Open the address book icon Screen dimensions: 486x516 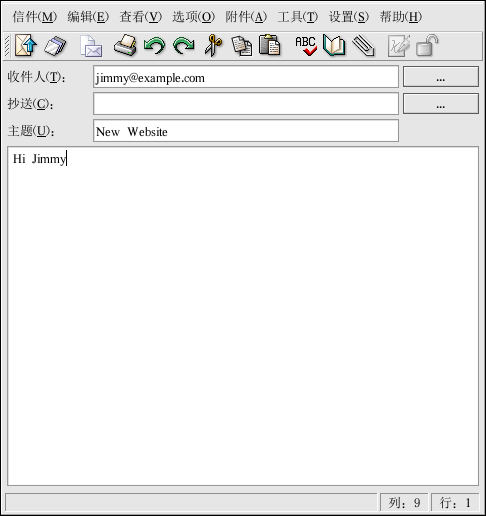(334, 46)
